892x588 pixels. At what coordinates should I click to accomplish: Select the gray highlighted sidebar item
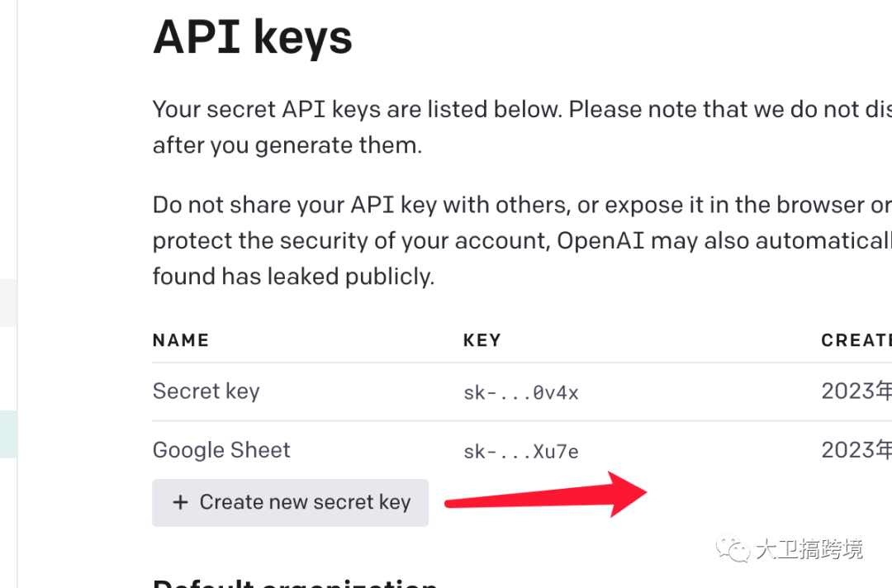point(8,303)
